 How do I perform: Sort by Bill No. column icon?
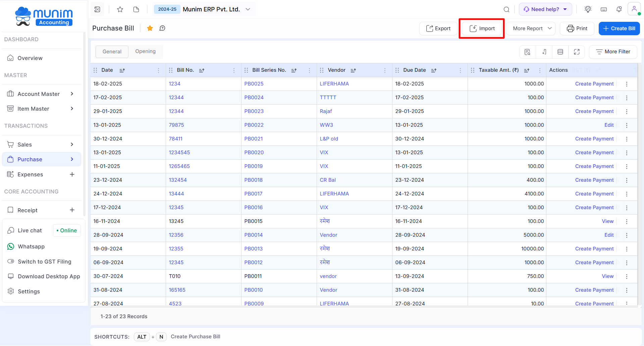(x=202, y=70)
